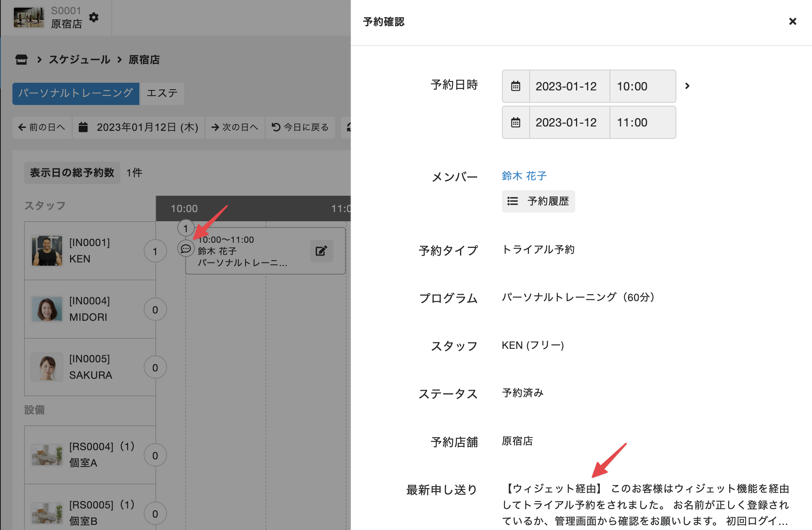This screenshot has width=812, height=530.
Task: Click the calendar icon beside end date
Action: [515, 122]
